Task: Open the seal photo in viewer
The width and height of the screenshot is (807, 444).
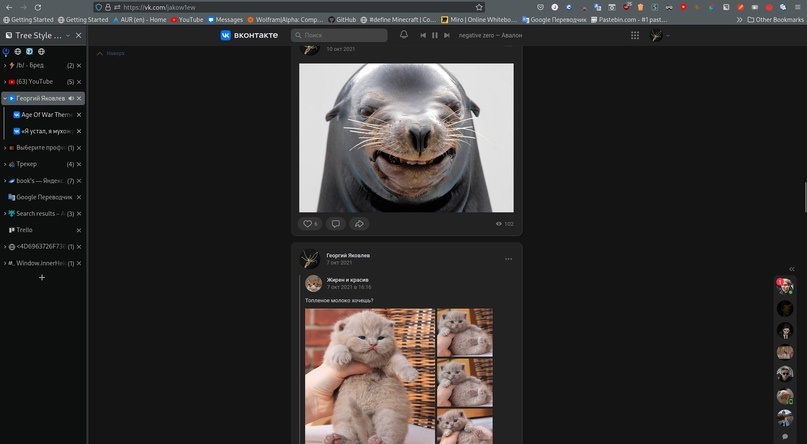Action: click(x=406, y=137)
